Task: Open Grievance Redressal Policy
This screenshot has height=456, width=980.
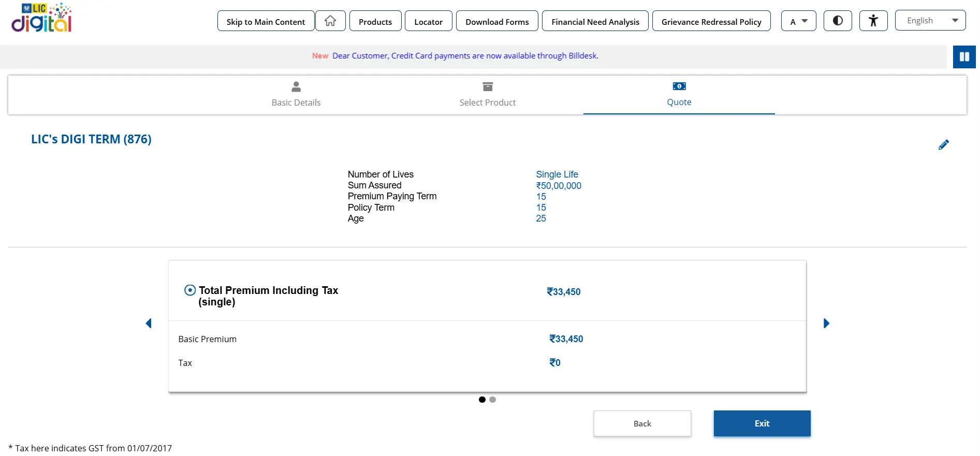Action: pyautogui.click(x=711, y=21)
